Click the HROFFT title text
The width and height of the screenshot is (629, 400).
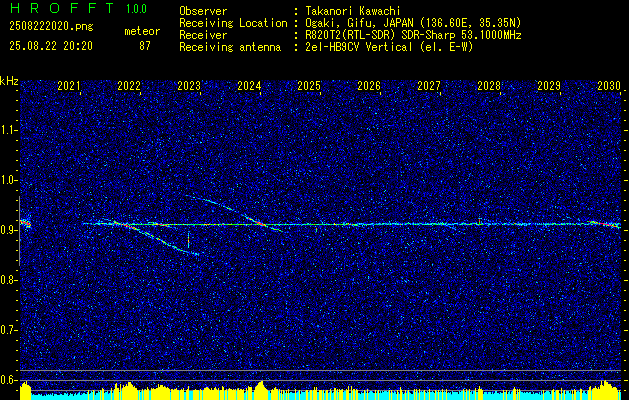click(62, 8)
